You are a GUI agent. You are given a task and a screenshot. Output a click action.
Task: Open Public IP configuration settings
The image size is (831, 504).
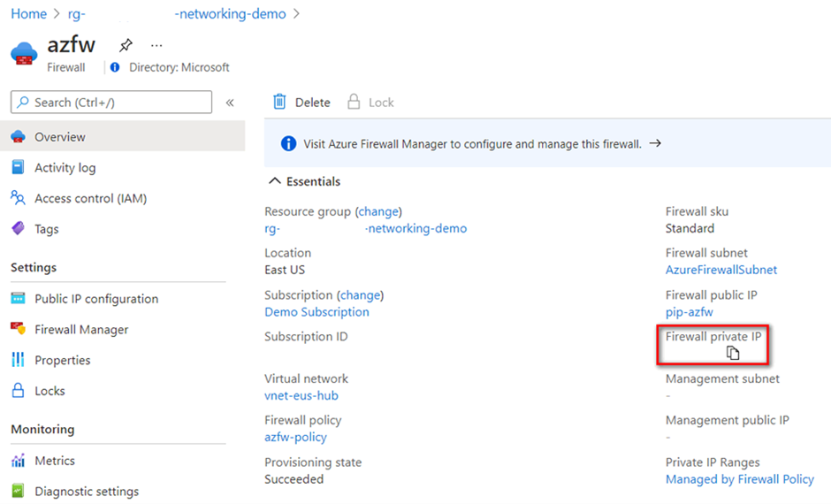click(x=96, y=299)
